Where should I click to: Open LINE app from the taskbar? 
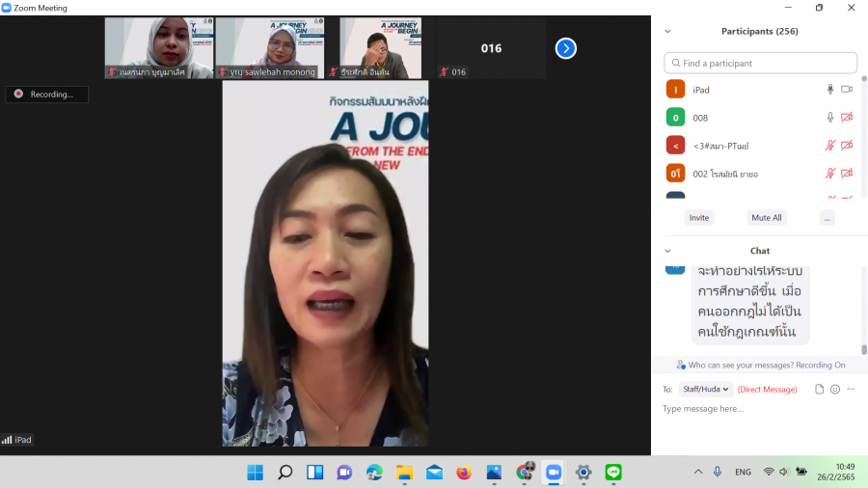click(x=613, y=473)
